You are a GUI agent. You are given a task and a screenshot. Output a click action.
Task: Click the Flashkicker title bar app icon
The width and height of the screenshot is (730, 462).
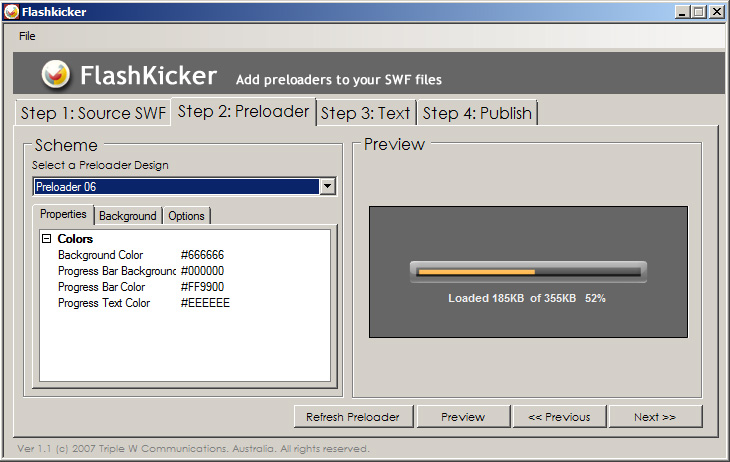pyautogui.click(x=11, y=12)
